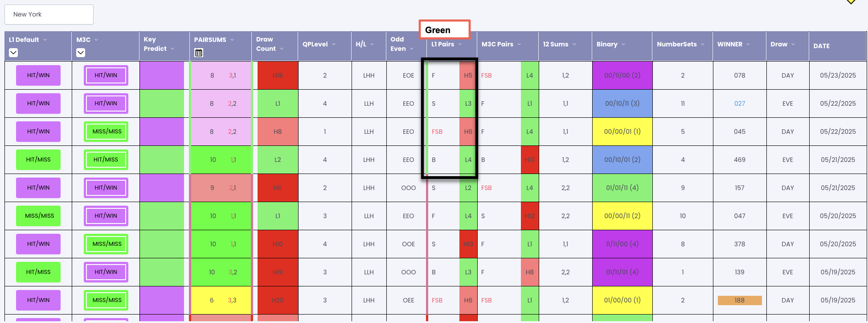
Task: Open the M3C Pairs header dropdown
Action: [x=519, y=44]
